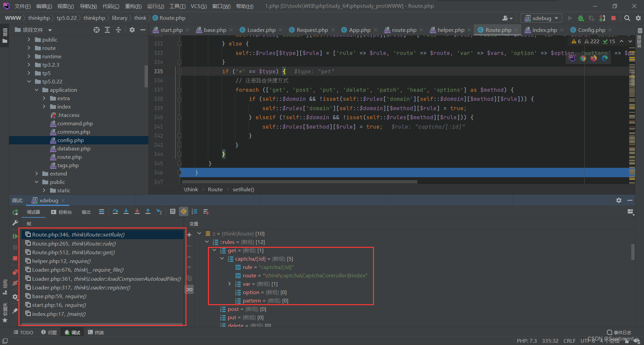
Task: Collapse the application folder
Action: click(x=37, y=90)
